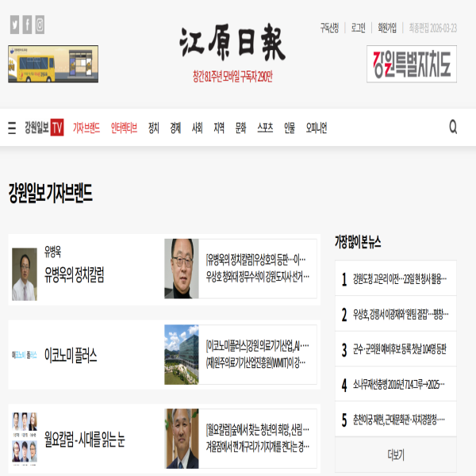Open article [유병욱의 정치칼럼]우상호의 등판
This screenshot has width=476, height=476.
[x=256, y=259]
